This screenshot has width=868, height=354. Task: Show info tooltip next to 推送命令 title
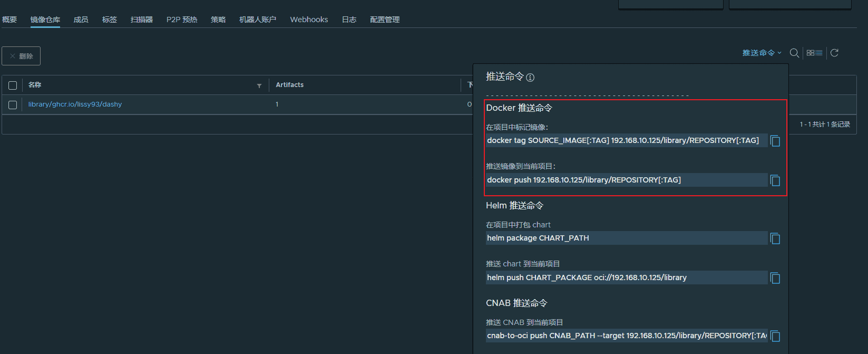click(530, 78)
